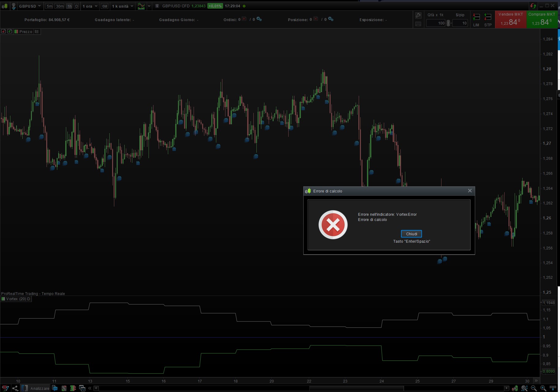Click the red X cancel icon beside Ordini
The height and width of the screenshot is (392, 560).
[x=244, y=19]
